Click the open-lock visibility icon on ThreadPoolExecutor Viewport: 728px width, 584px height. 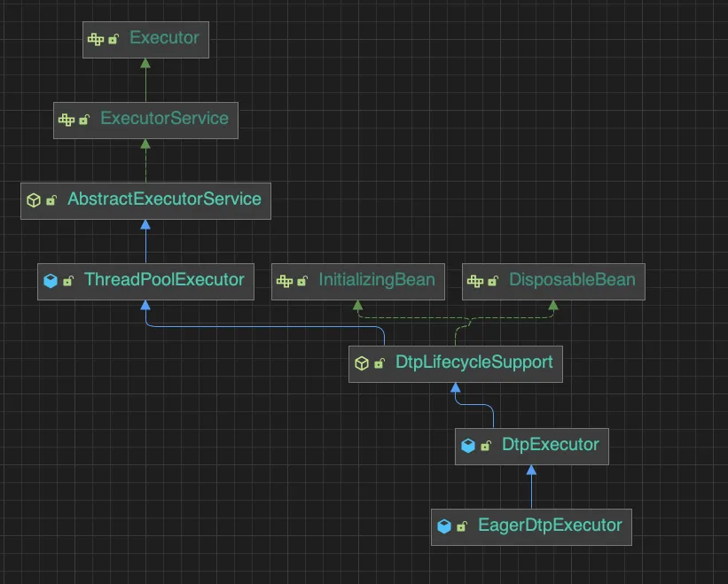click(68, 281)
